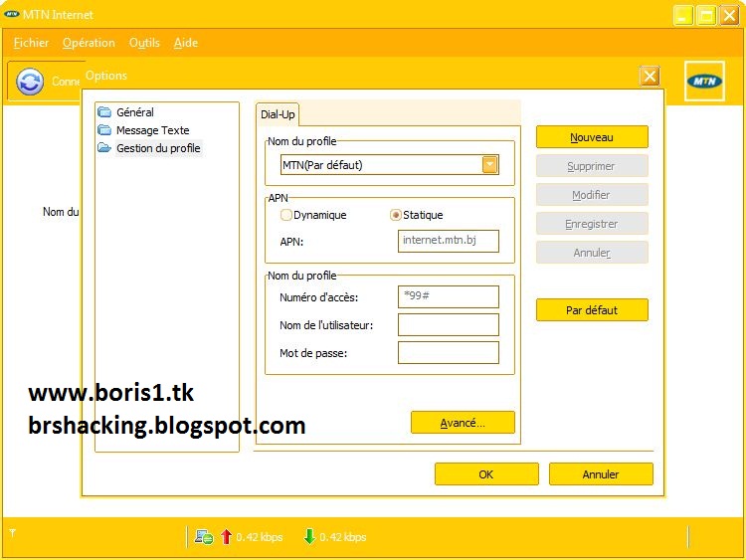Select the Statique APN radio button
Viewport: 746px width, 560px height.
[395, 215]
